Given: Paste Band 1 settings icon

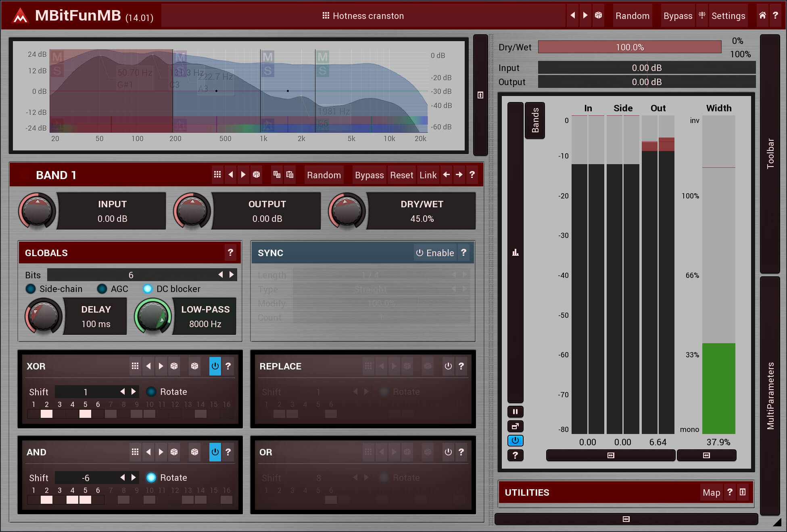Looking at the screenshot, I should [290, 175].
